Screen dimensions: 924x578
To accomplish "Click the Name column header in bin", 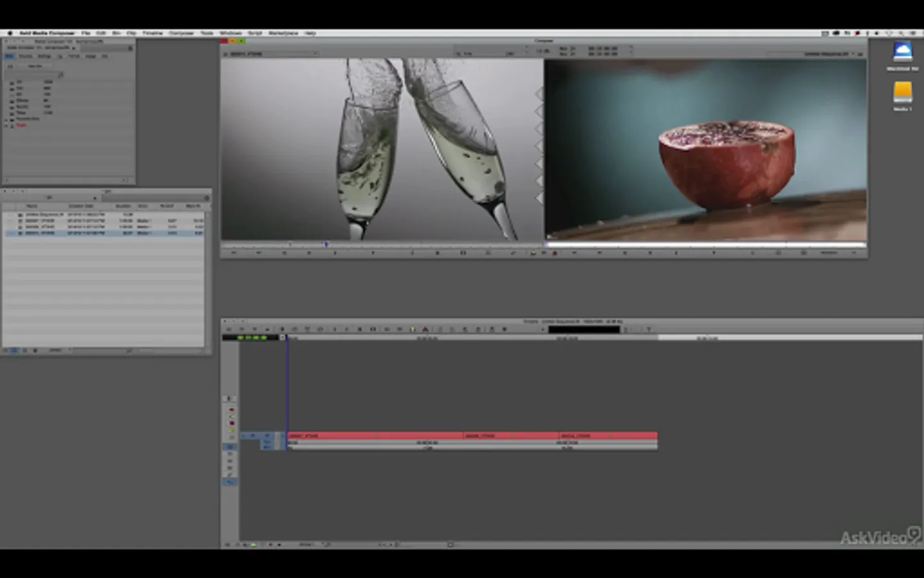I will [x=31, y=206].
